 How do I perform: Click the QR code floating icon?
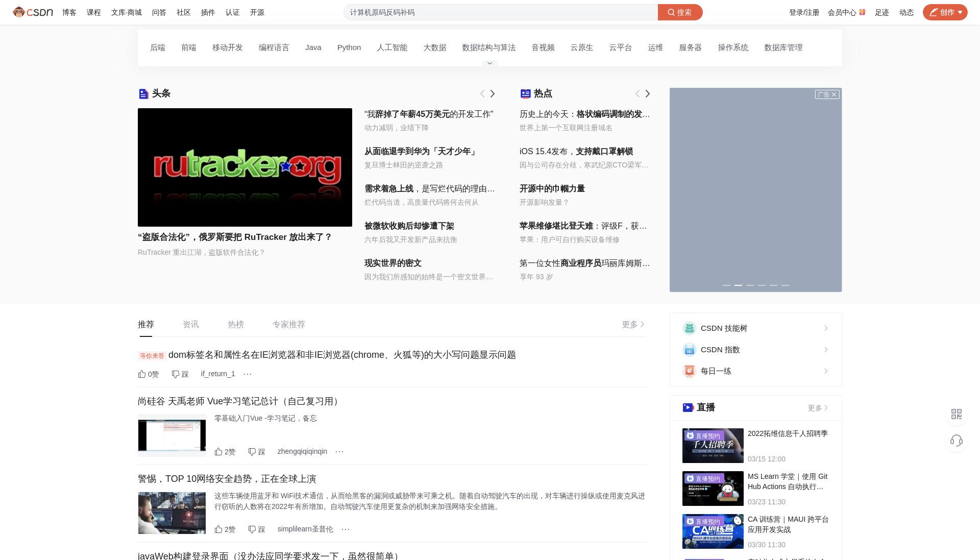957,414
